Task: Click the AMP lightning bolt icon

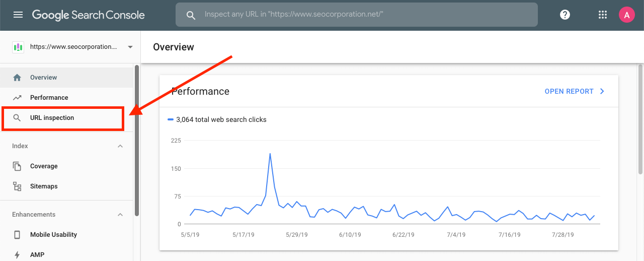Action: 17,255
